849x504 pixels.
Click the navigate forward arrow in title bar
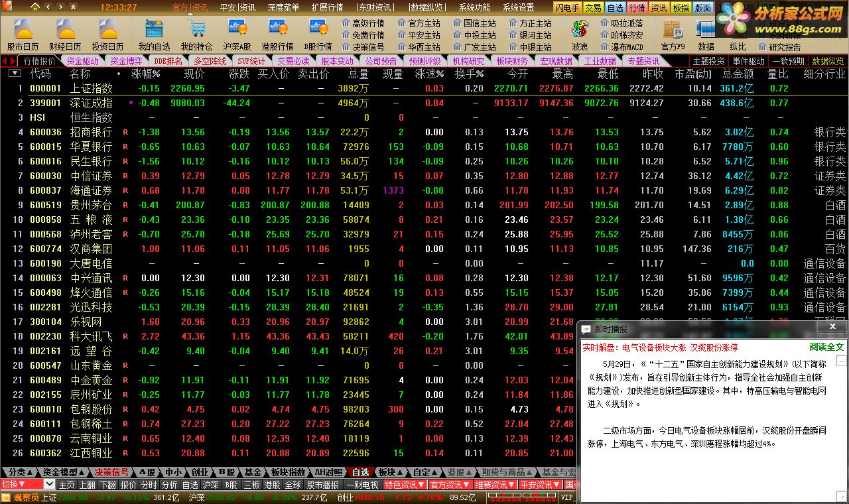(x=60, y=7)
